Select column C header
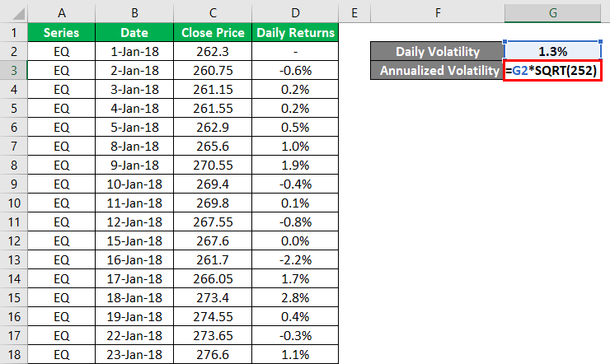This screenshot has width=610, height=364. 213,13
